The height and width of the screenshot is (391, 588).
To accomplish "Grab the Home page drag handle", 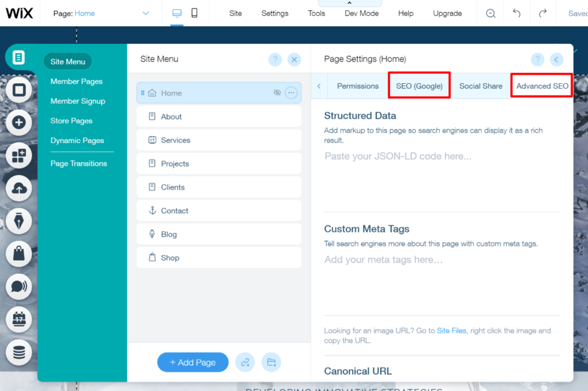I will click(x=142, y=92).
